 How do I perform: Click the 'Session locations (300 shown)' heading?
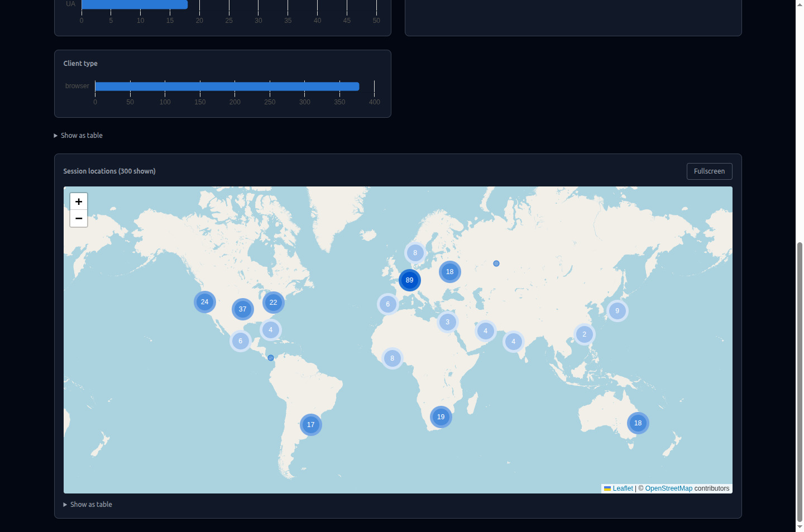[x=109, y=171]
